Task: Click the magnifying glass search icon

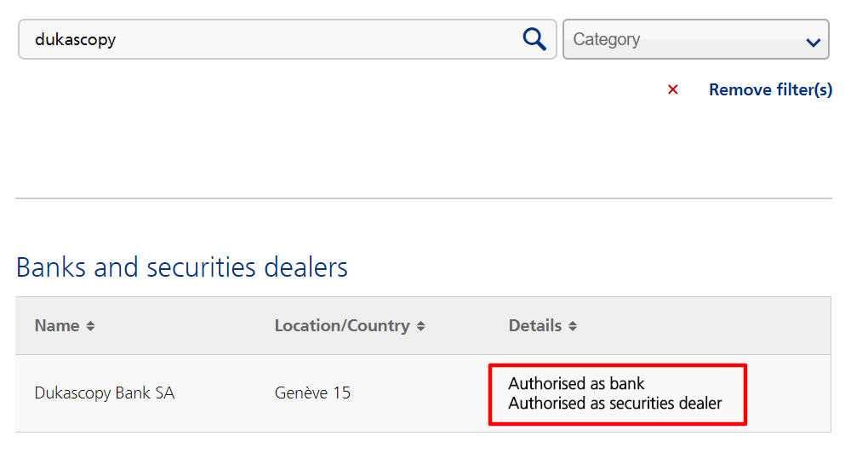Action: click(534, 39)
